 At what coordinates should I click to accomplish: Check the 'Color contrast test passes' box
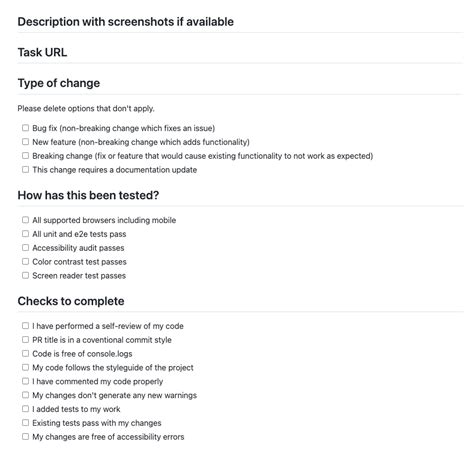[x=25, y=261]
